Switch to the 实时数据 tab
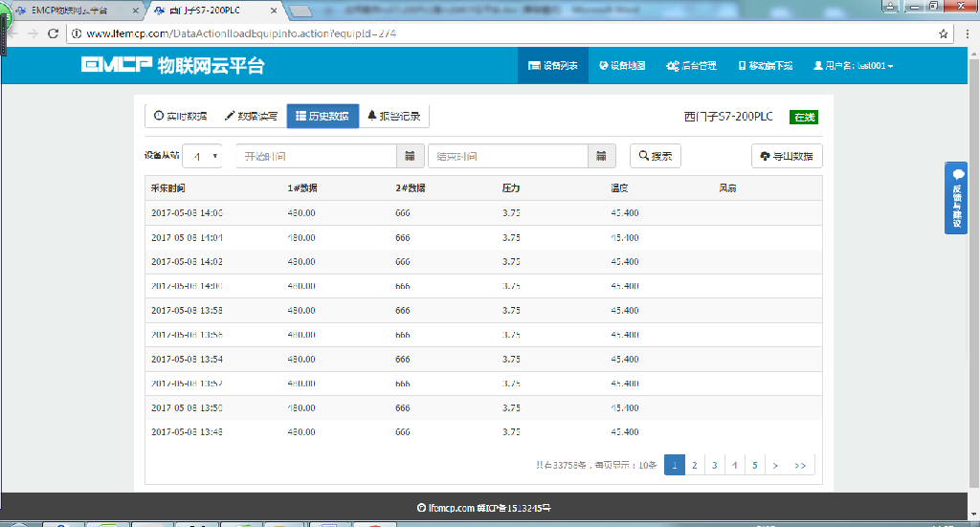980x527 pixels. click(x=180, y=116)
